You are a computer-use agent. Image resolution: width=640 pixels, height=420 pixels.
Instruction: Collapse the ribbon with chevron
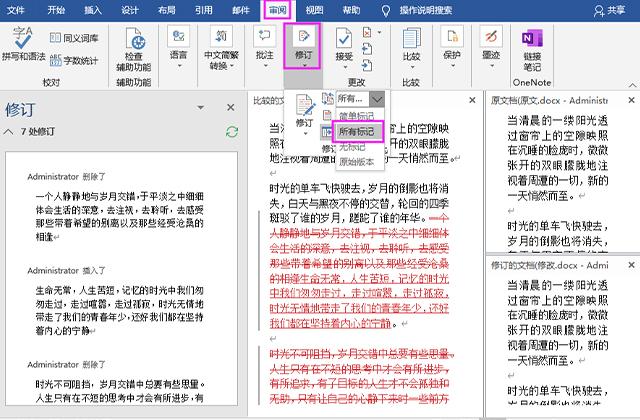pos(632,84)
